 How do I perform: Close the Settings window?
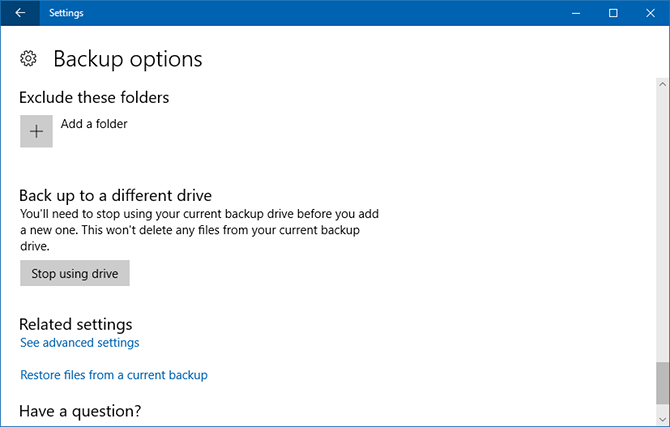[x=650, y=13]
